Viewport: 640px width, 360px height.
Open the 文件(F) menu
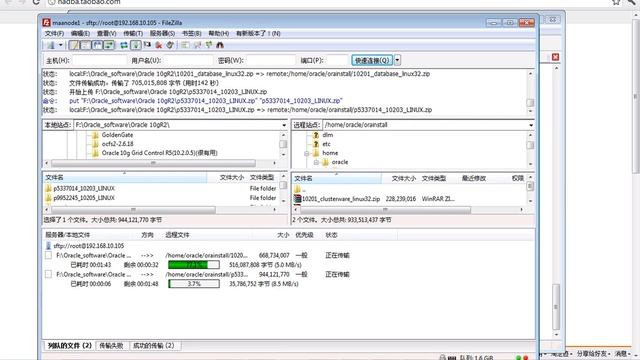[54, 33]
